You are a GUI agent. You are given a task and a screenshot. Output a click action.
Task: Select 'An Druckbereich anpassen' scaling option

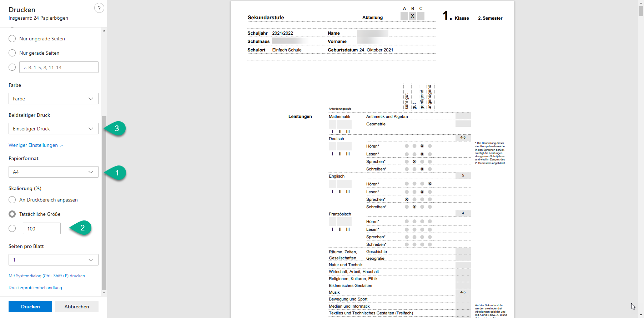pos(12,200)
